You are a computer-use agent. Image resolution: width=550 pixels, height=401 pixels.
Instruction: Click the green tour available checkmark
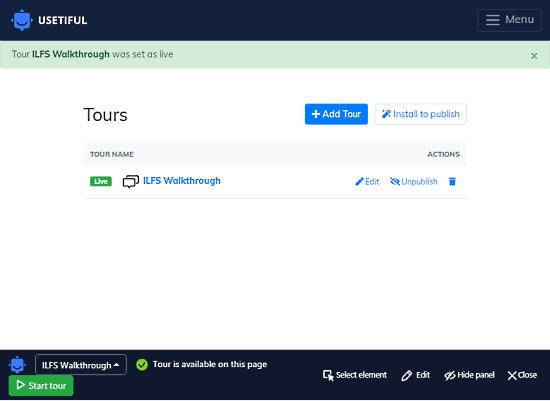click(x=142, y=365)
